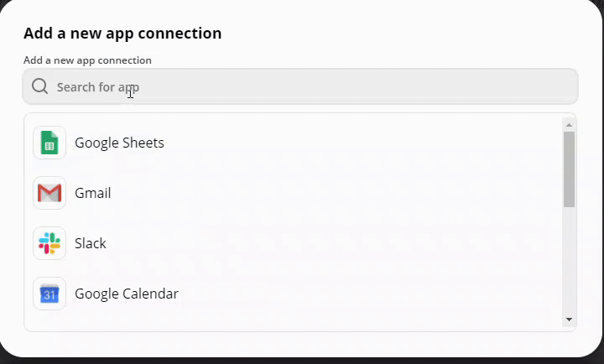Click empty space in the Gmail row
This screenshot has height=364, width=604.
click(346, 193)
